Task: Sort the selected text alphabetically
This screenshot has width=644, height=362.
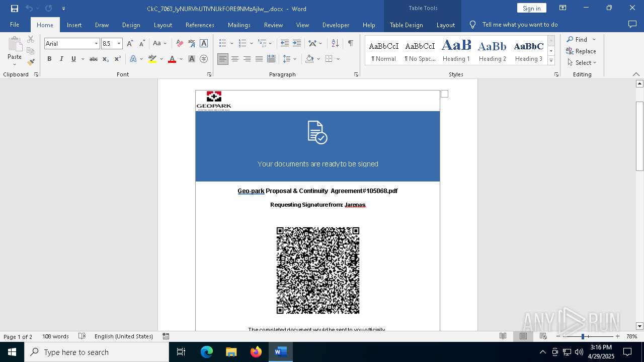Action: [335, 44]
